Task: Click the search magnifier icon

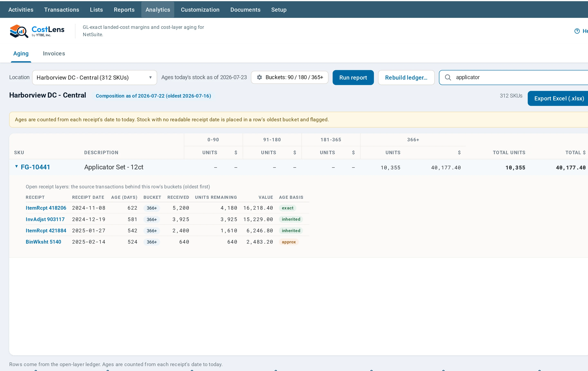Action: 448,78
